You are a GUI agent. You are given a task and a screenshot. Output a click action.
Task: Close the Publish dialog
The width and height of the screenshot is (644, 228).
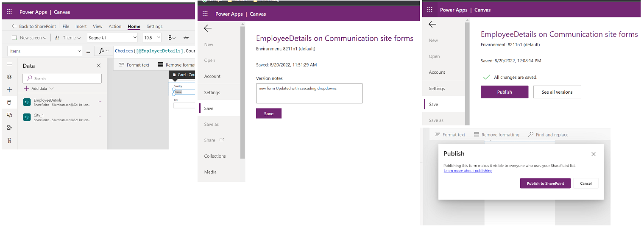pos(594,154)
